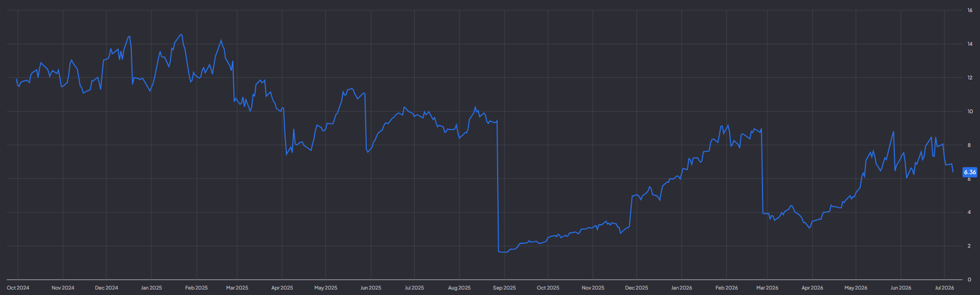Screen dimensions: 980x295
Task: Select the Jun 2025 date label
Action: tap(371, 288)
